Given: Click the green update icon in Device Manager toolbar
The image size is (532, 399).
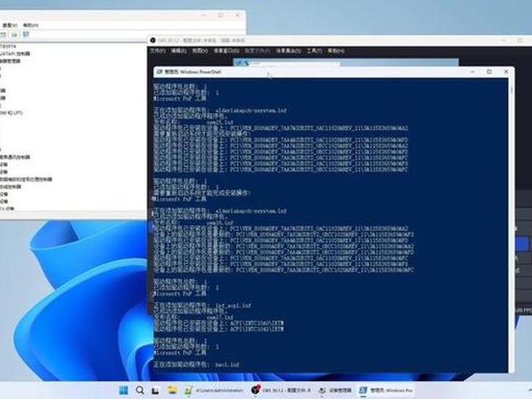Looking at the screenshot, I should click(15, 35).
